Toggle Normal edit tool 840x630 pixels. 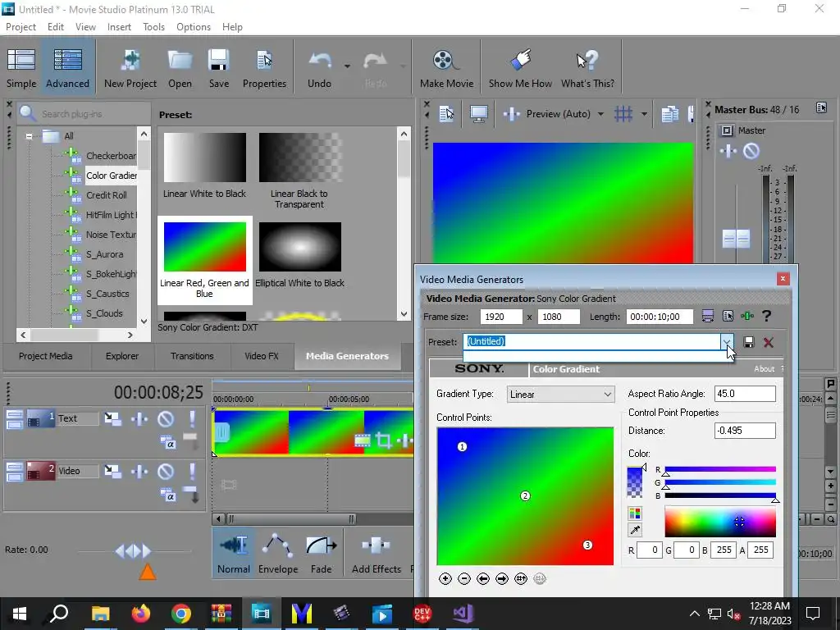(x=234, y=554)
